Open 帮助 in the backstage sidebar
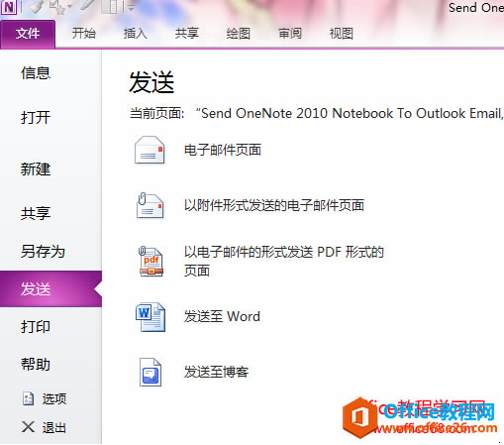The width and height of the screenshot is (504, 445). 36,365
